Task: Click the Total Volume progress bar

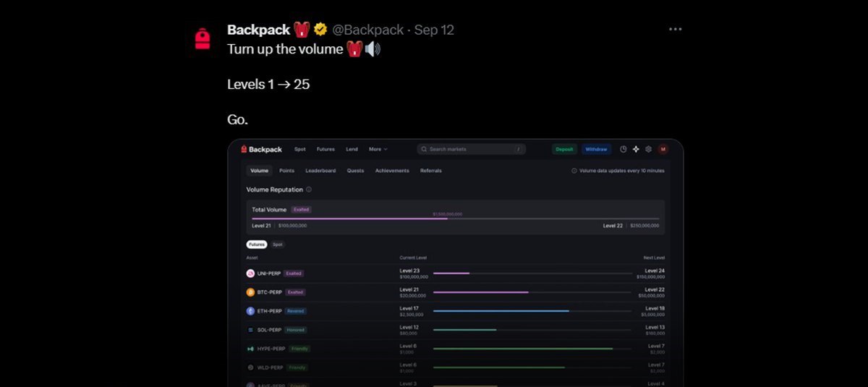Action: click(x=455, y=218)
